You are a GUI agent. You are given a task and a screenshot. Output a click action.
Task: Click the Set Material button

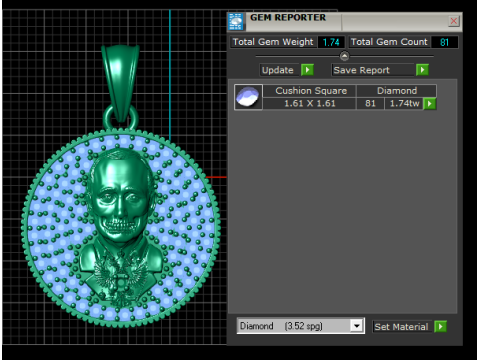[x=402, y=327]
